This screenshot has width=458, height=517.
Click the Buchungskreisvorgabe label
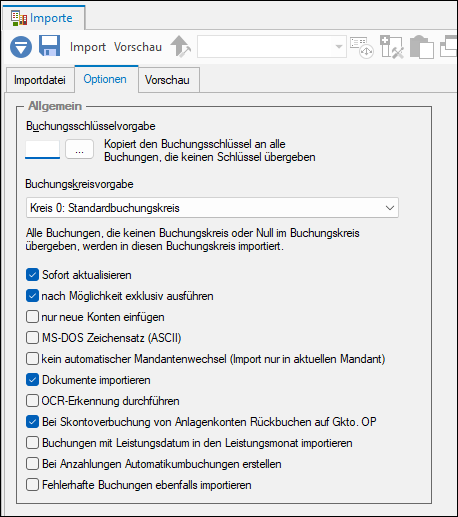[x=79, y=184]
